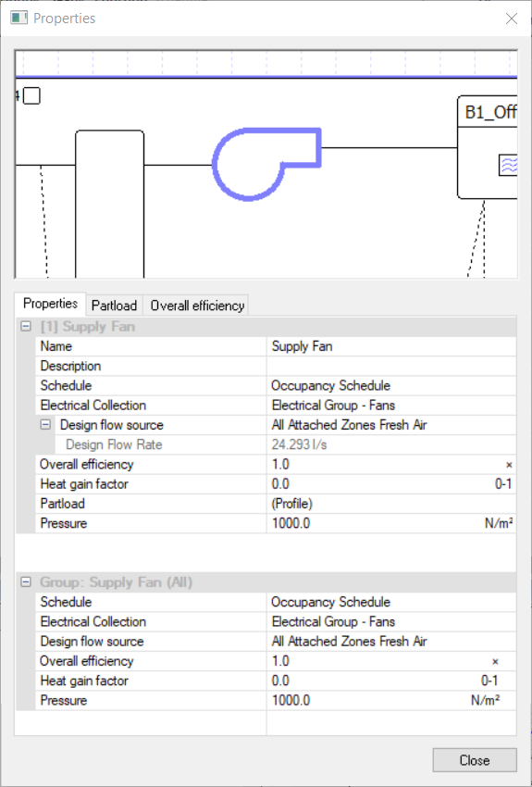Edit the Name field value Supply Fan
Image resolution: width=532 pixels, height=787 pixels.
coord(391,346)
